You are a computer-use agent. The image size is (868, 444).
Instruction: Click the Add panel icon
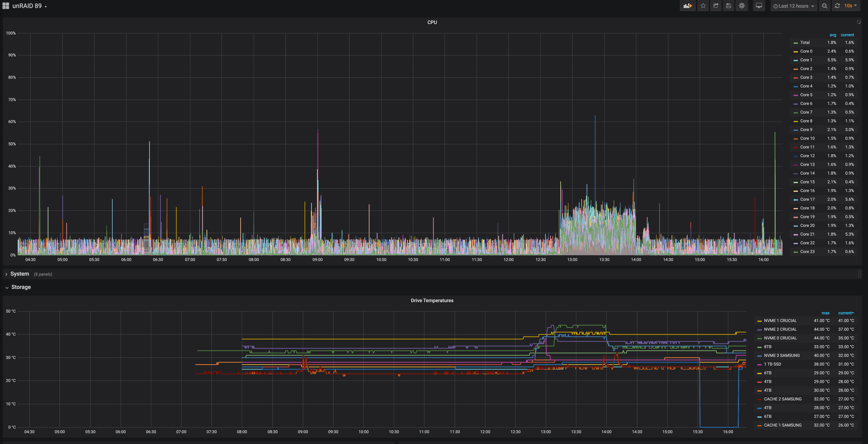point(687,6)
